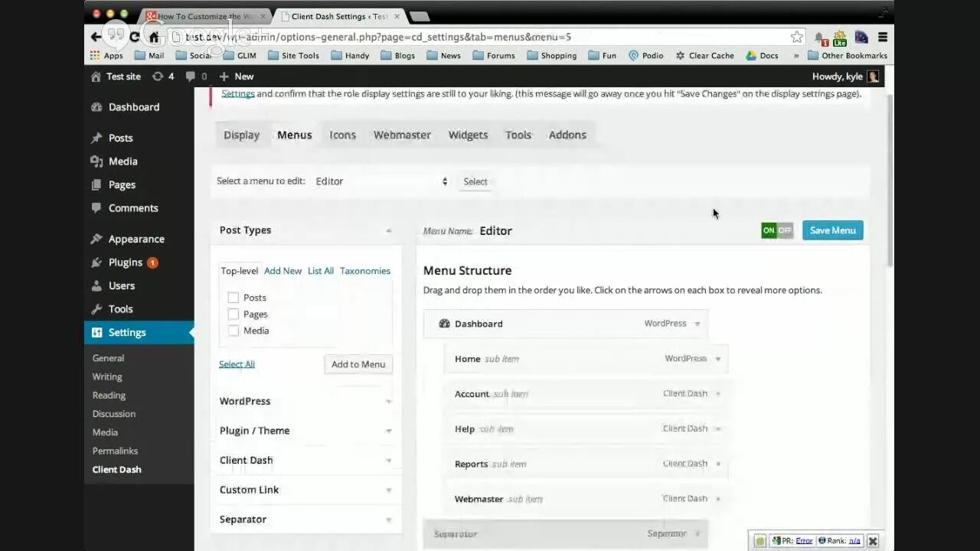Open the Apps bookmarks shortcut
Screen dimensions: 980x551
pyautogui.click(x=106, y=56)
